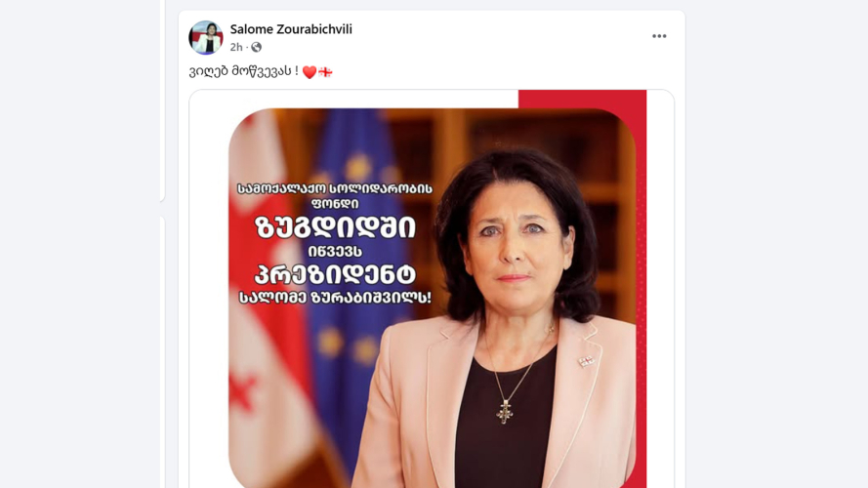Select the Georgian caption text above image
Viewport: 868px width, 488px height.
pos(243,71)
